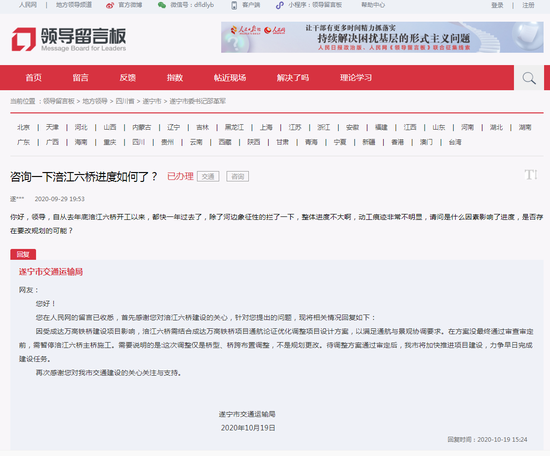The height and width of the screenshot is (456, 550).
Task: Click the font size T icon
Action: pos(530,174)
